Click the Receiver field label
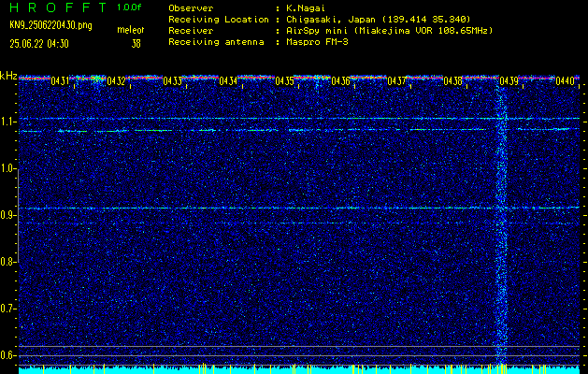The width and height of the screenshot is (588, 374). pyautogui.click(x=191, y=31)
